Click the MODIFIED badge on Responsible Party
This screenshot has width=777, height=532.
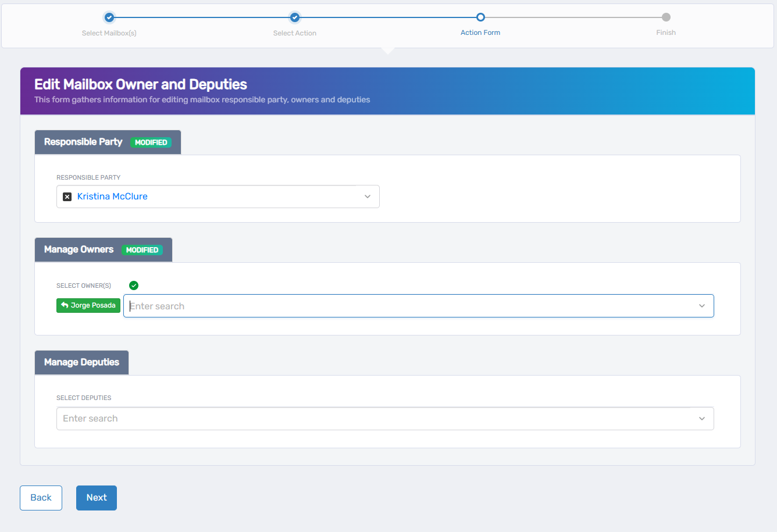[151, 142]
